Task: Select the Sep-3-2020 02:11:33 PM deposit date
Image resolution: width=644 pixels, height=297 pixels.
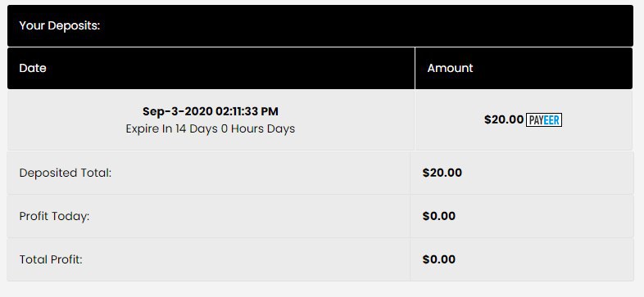Action: coord(211,111)
